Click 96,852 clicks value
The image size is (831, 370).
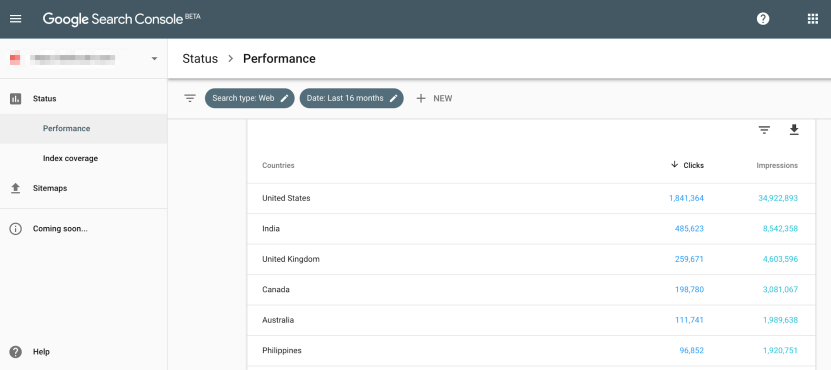(x=692, y=350)
